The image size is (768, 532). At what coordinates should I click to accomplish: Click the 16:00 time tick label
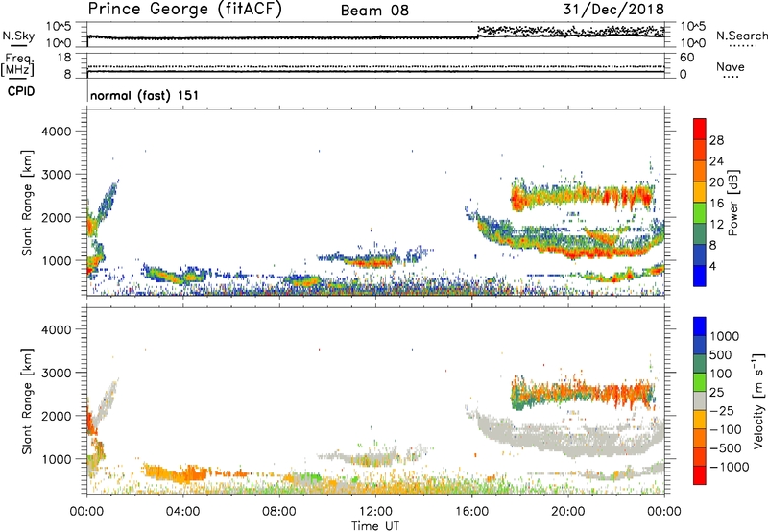click(471, 512)
